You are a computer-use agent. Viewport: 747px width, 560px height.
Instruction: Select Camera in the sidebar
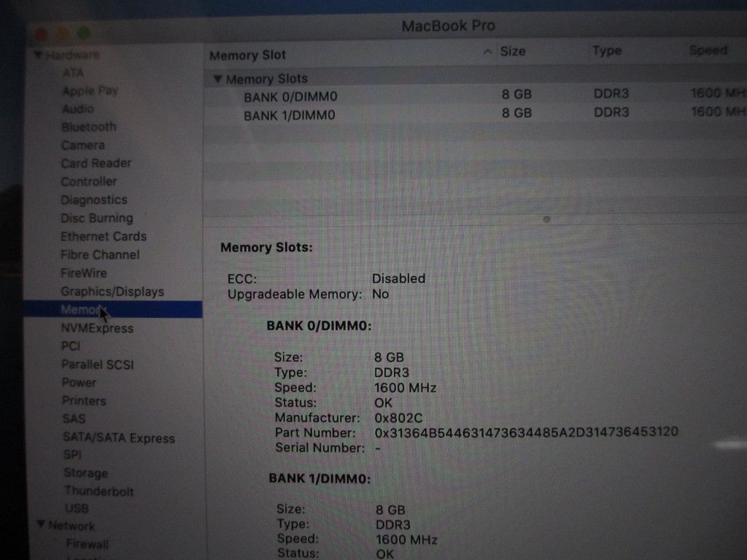click(x=83, y=145)
